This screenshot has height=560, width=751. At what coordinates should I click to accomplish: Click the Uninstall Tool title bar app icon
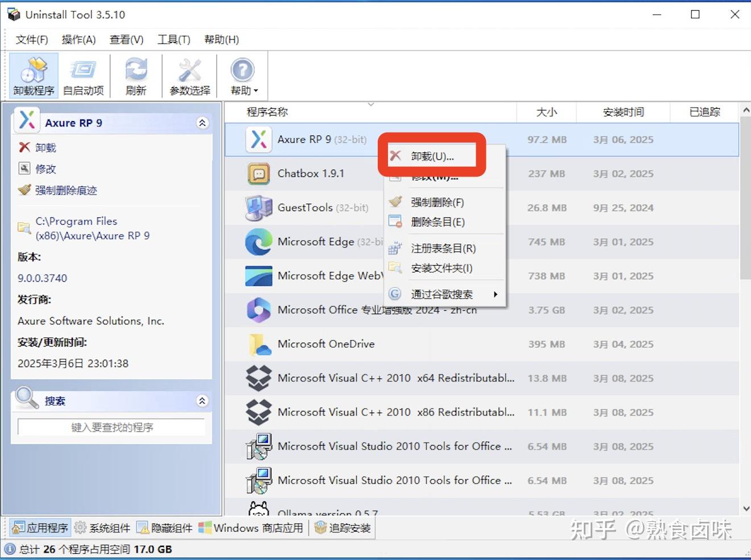pyautogui.click(x=14, y=14)
